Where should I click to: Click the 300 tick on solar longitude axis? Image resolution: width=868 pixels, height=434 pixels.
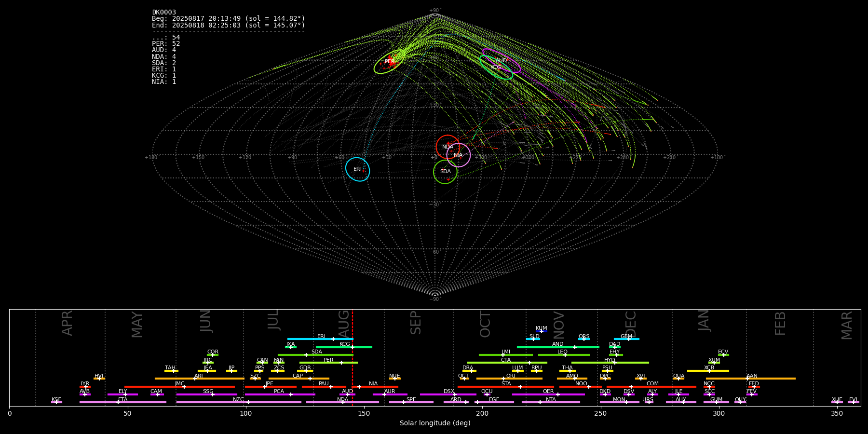click(719, 414)
